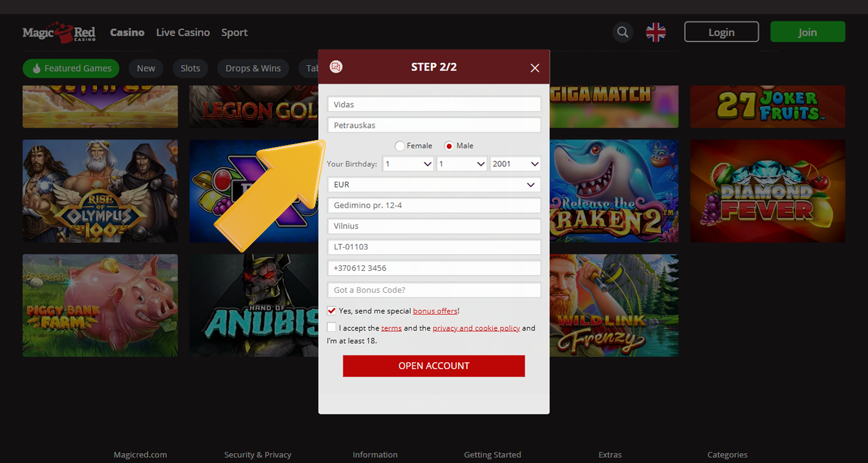Click the Extras footer heading
The height and width of the screenshot is (463, 868).
[x=610, y=455]
